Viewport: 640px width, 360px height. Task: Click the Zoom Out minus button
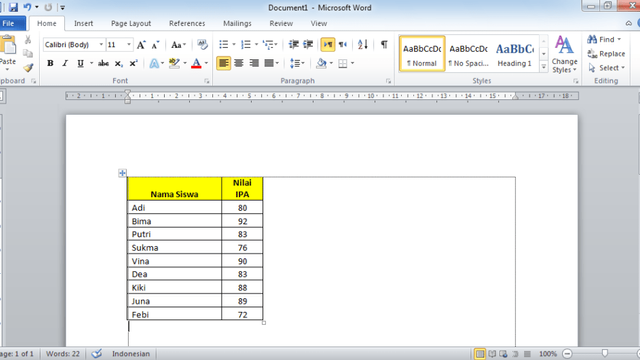point(567,354)
